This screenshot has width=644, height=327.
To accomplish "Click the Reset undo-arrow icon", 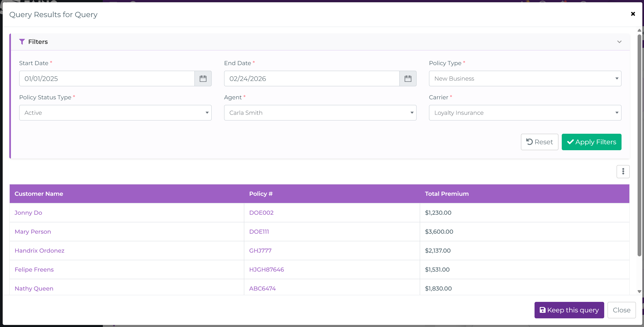I will 529,142.
